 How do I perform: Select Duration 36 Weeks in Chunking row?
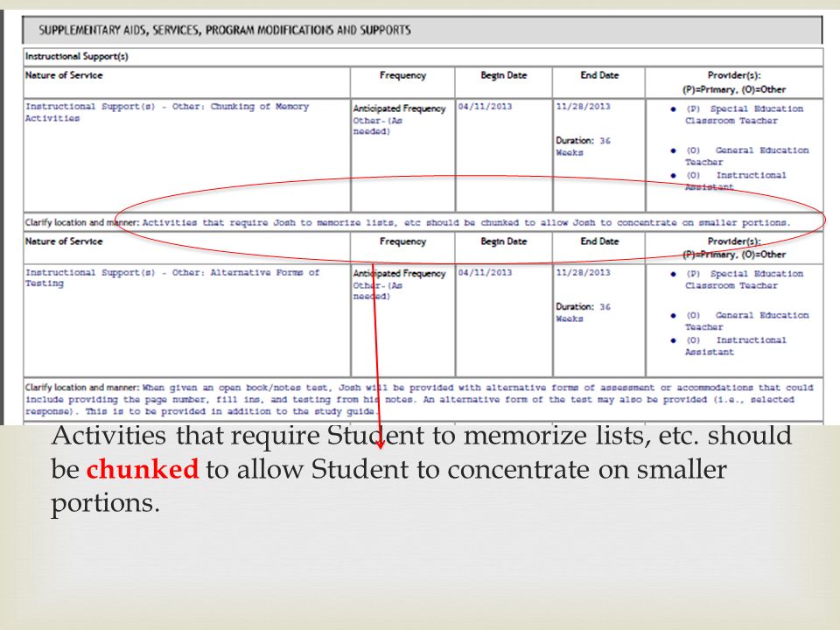pos(583,146)
